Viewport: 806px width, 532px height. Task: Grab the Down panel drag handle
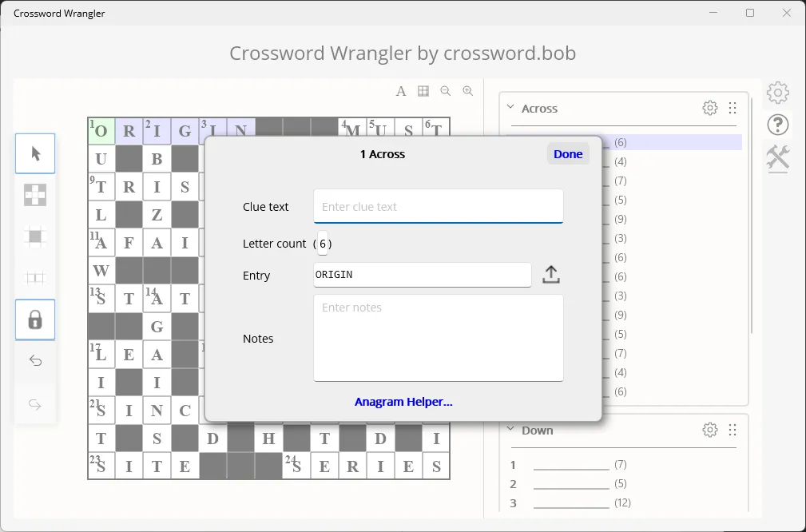(x=733, y=430)
